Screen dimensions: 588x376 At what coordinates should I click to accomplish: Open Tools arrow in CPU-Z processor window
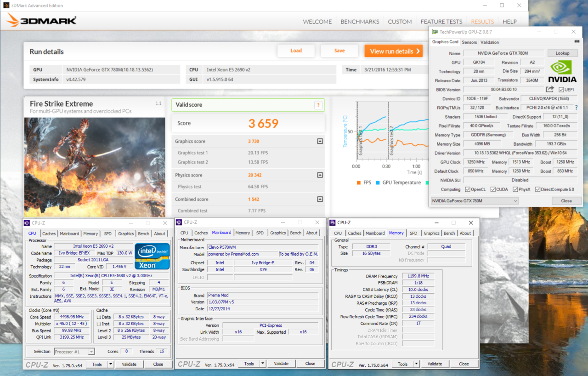110,364
